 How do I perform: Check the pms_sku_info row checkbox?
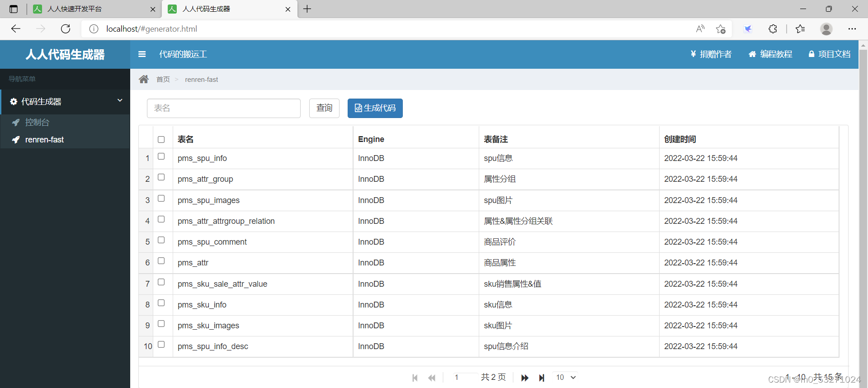pos(161,303)
